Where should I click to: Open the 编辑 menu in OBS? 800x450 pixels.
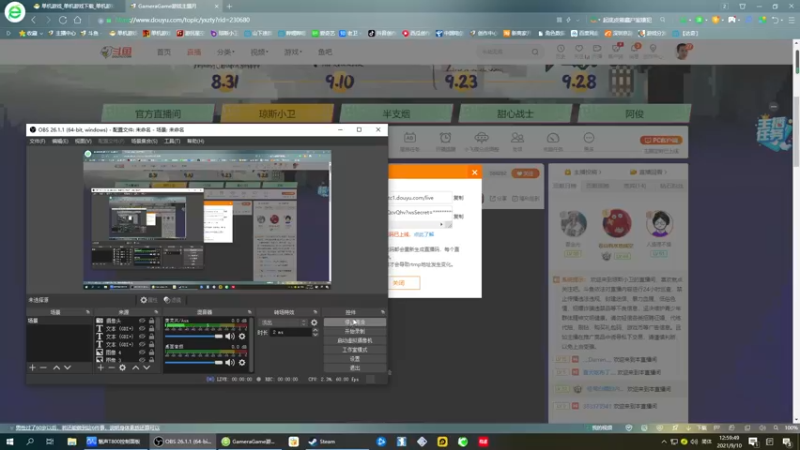click(x=60, y=141)
